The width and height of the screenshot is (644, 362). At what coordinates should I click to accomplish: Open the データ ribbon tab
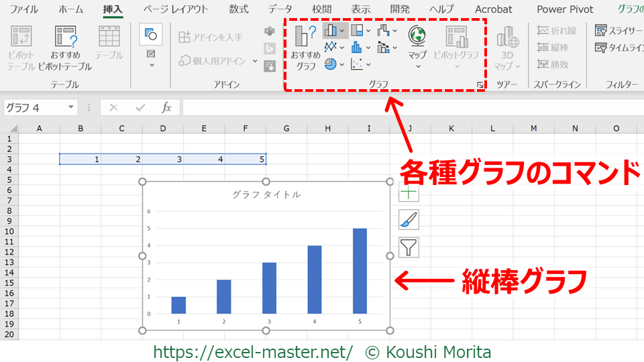[x=280, y=9]
